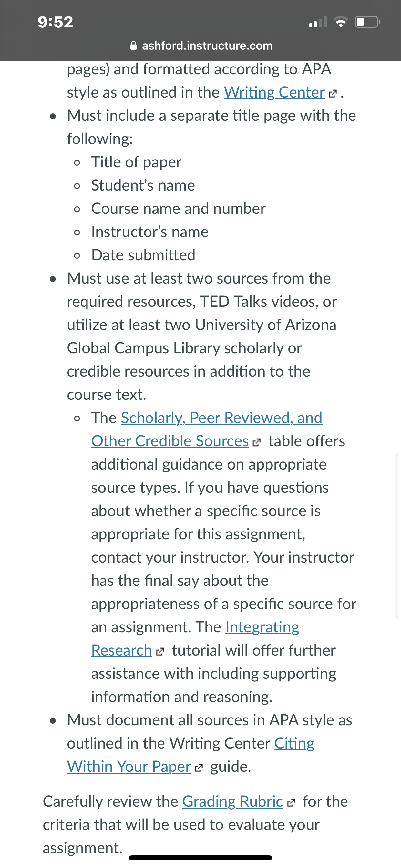Follow the Within Your Paper link
This screenshot has width=401, height=868.
click(x=129, y=767)
